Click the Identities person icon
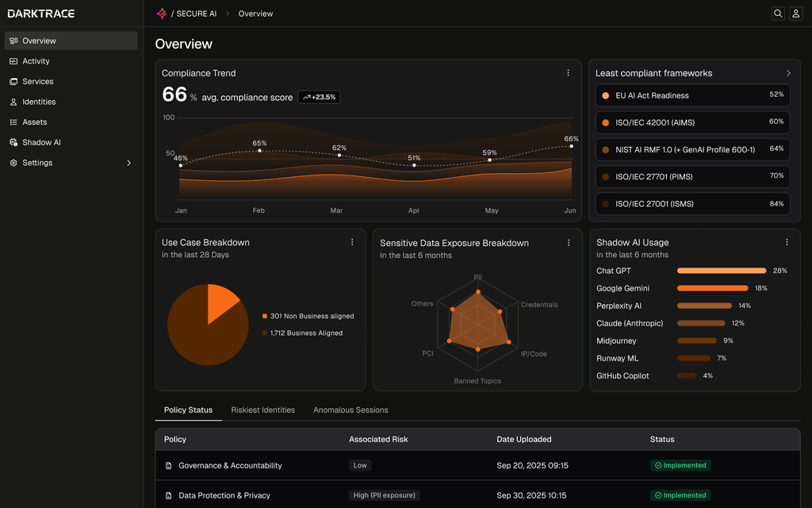 click(13, 102)
